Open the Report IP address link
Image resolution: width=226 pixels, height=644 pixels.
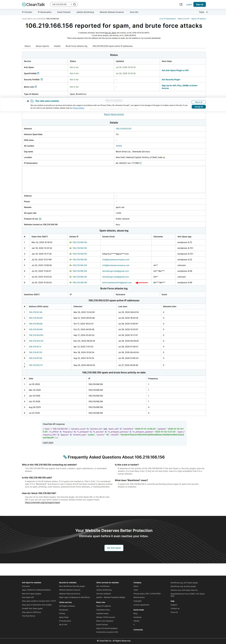pos(199,19)
